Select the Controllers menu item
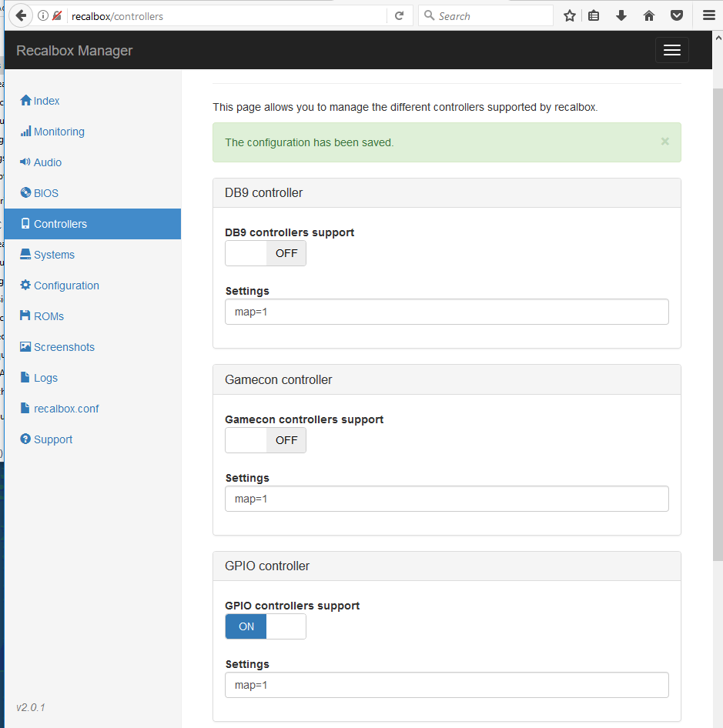This screenshot has height=728, width=723. [x=92, y=224]
